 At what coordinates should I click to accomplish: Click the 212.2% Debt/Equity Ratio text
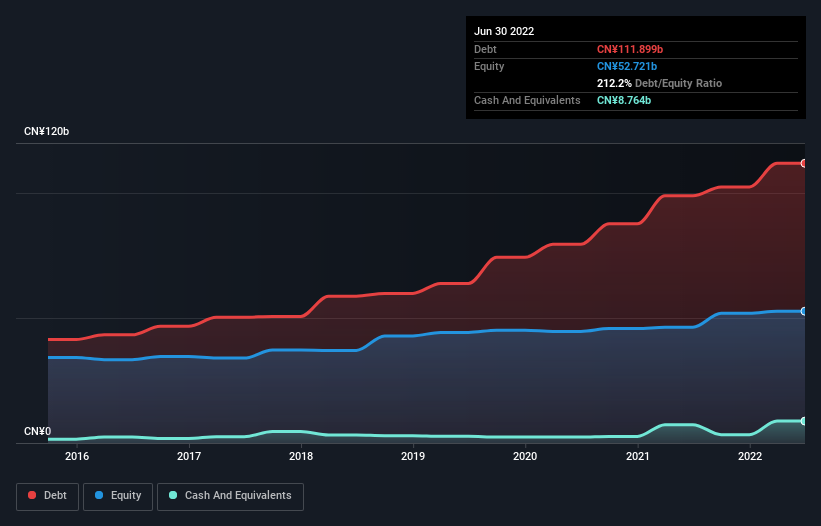659,83
